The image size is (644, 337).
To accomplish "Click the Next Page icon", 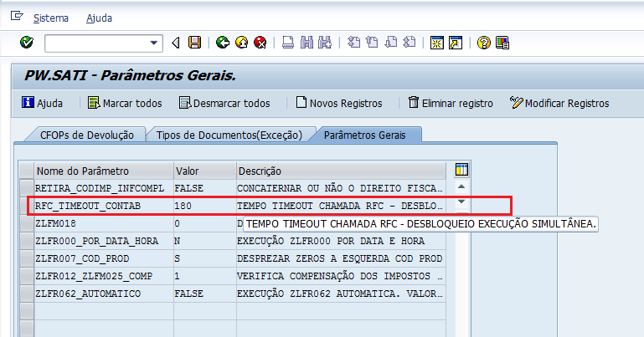I will point(391,43).
